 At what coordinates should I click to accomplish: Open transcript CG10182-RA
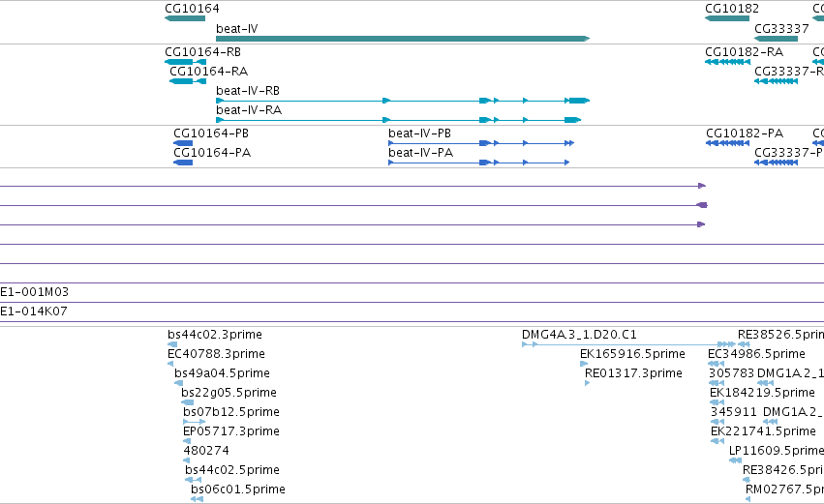pos(745,52)
